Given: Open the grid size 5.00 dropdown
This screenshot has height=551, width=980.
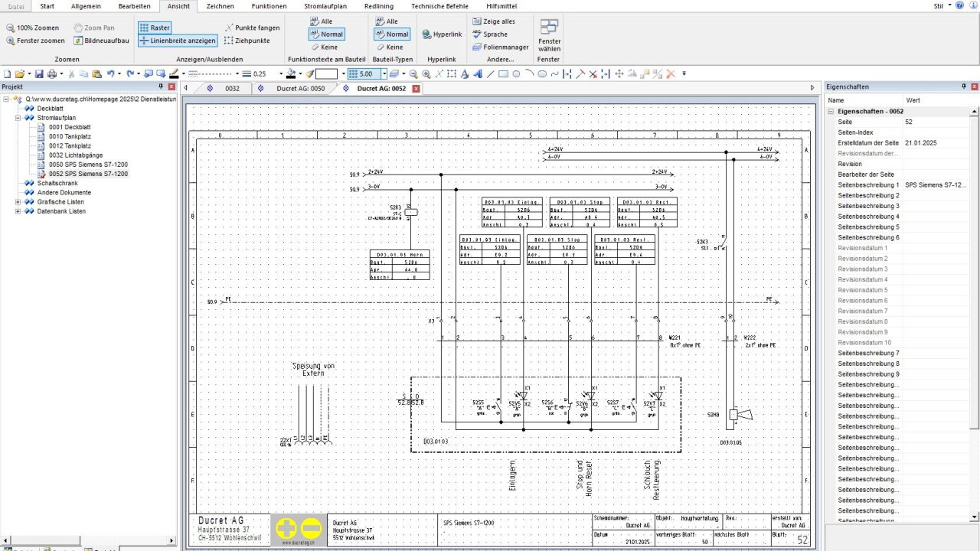Looking at the screenshot, I should (384, 74).
